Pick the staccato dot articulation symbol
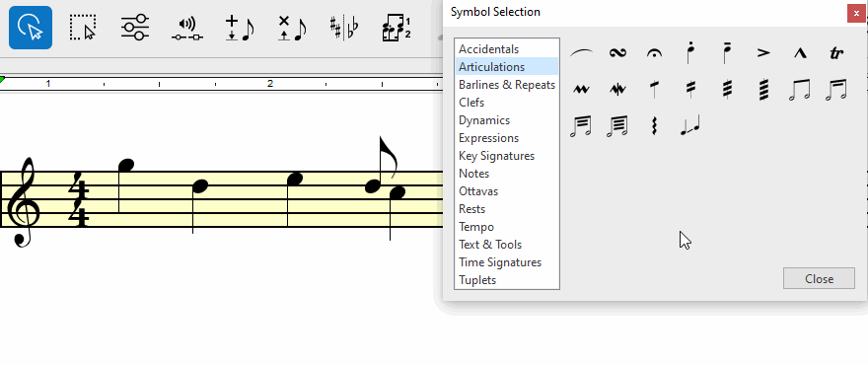The height and width of the screenshot is (365, 868). point(689,52)
